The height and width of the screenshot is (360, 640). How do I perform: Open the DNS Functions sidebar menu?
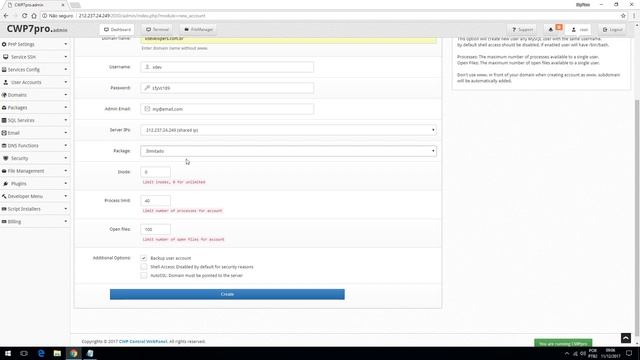(x=35, y=145)
